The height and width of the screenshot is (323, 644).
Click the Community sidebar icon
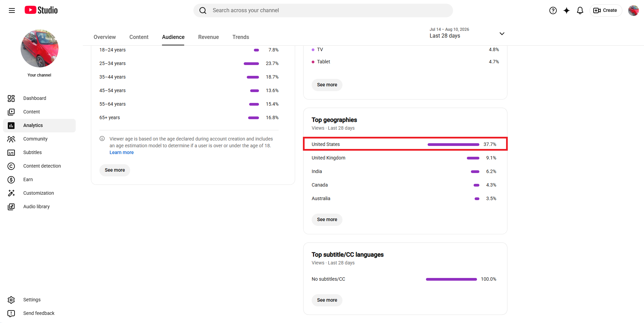click(x=11, y=139)
